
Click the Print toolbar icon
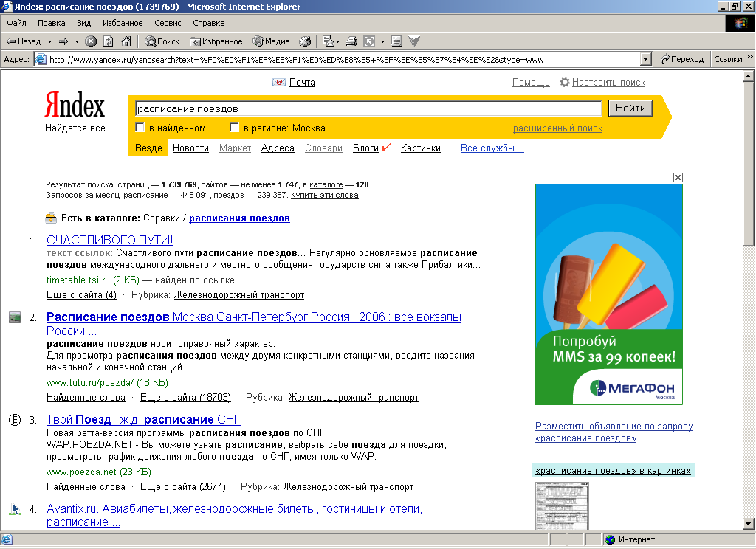[351, 41]
